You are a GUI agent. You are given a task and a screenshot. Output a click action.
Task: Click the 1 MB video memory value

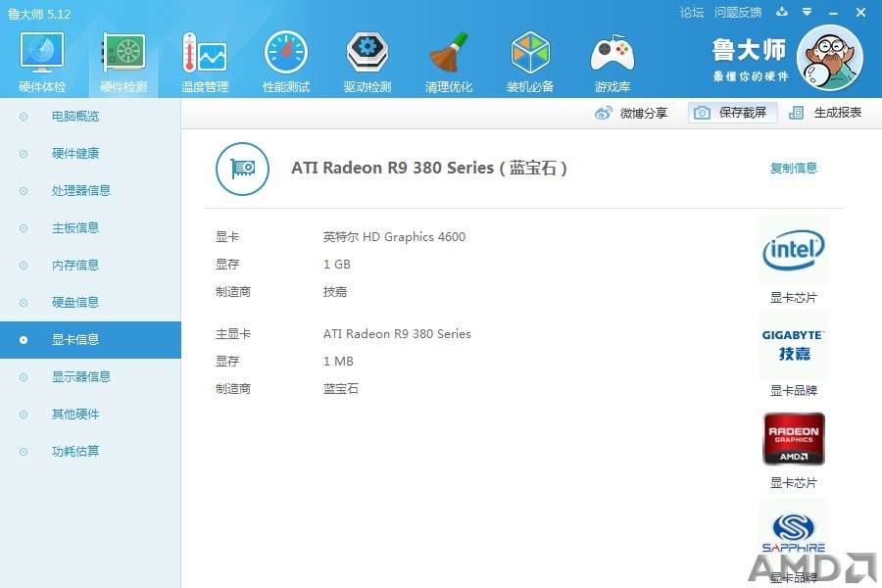pos(338,362)
